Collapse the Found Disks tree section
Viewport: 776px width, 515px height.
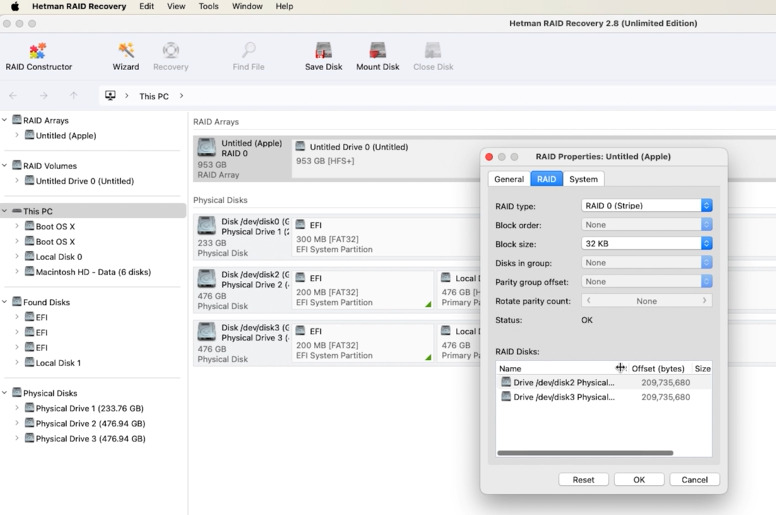tap(4, 302)
